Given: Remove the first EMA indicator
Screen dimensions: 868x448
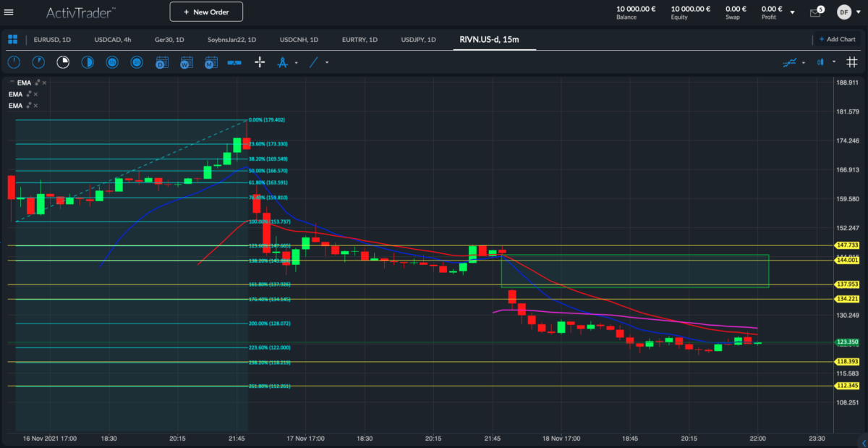Looking at the screenshot, I should [x=45, y=83].
